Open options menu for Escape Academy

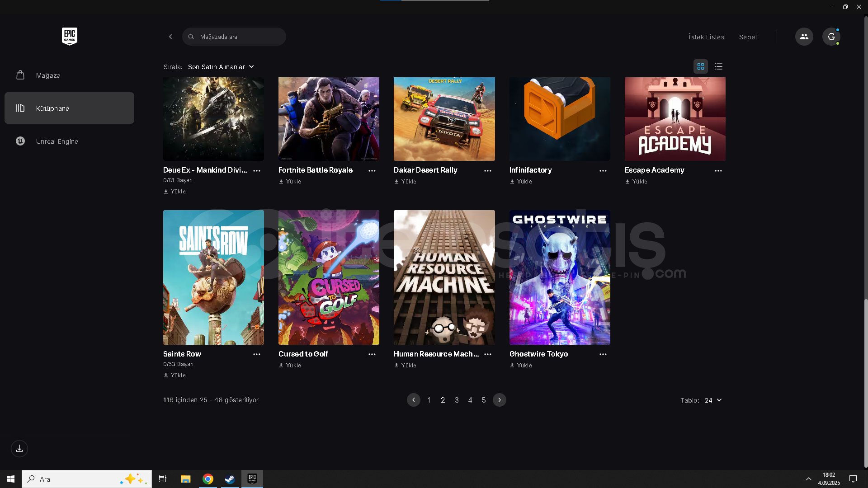click(718, 171)
